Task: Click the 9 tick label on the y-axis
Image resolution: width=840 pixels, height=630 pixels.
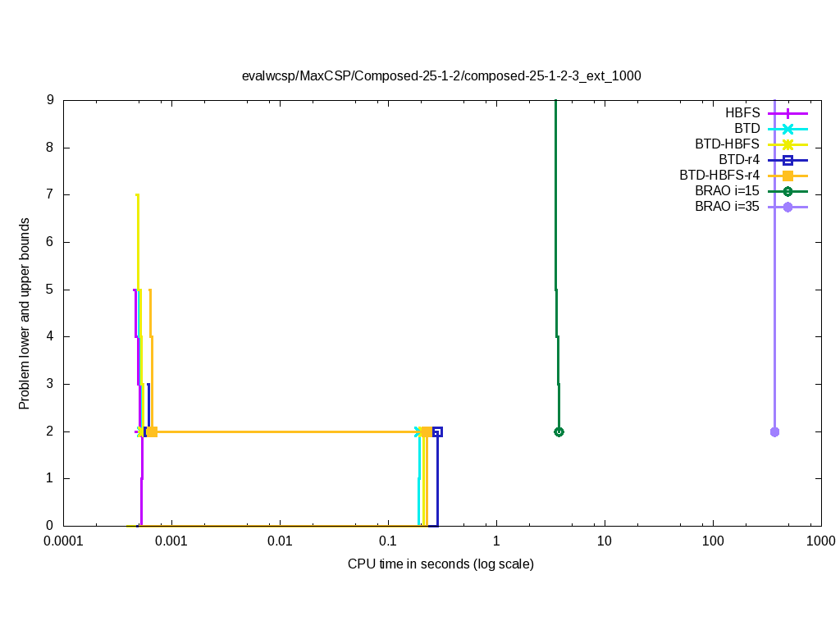Action: [50, 100]
